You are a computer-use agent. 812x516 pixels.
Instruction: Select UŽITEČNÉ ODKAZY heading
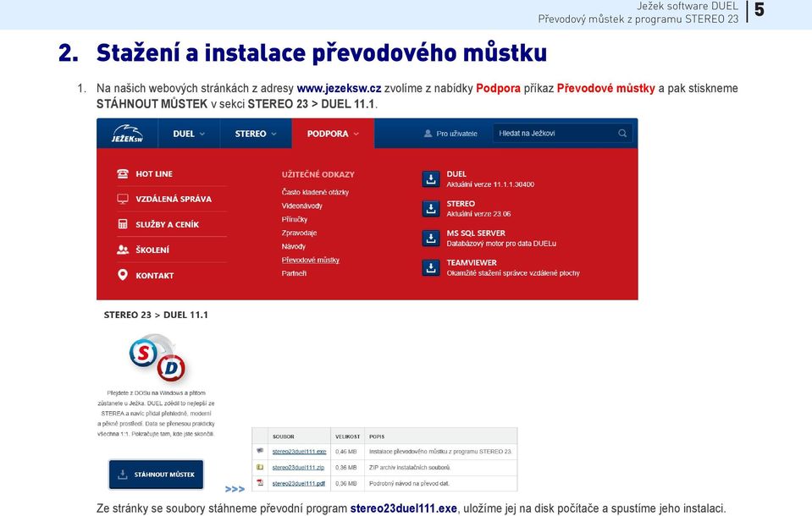click(318, 174)
